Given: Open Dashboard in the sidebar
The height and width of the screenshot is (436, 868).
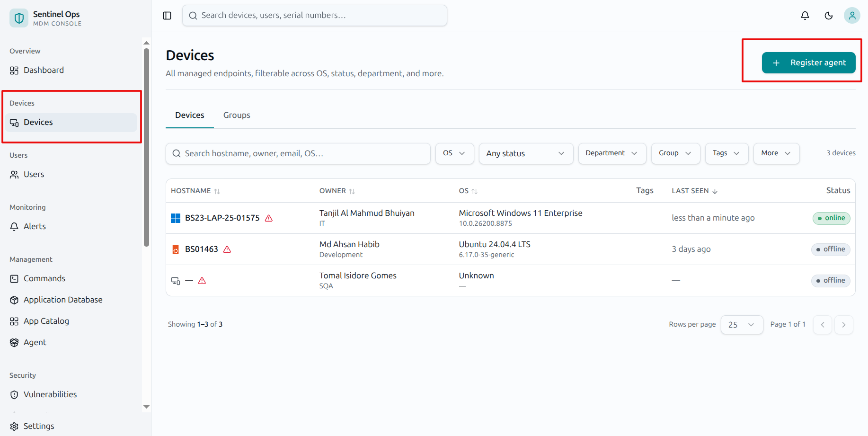Looking at the screenshot, I should (71, 70).
